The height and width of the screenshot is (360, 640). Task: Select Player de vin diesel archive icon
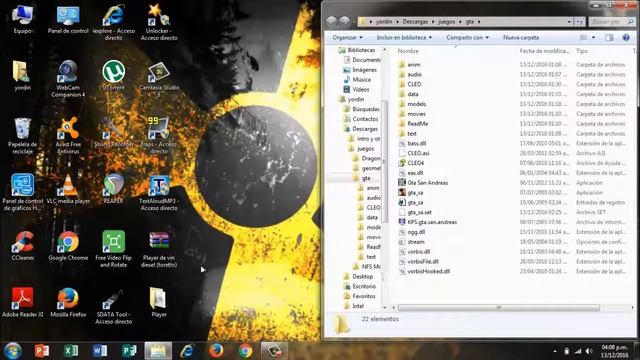pos(159,249)
